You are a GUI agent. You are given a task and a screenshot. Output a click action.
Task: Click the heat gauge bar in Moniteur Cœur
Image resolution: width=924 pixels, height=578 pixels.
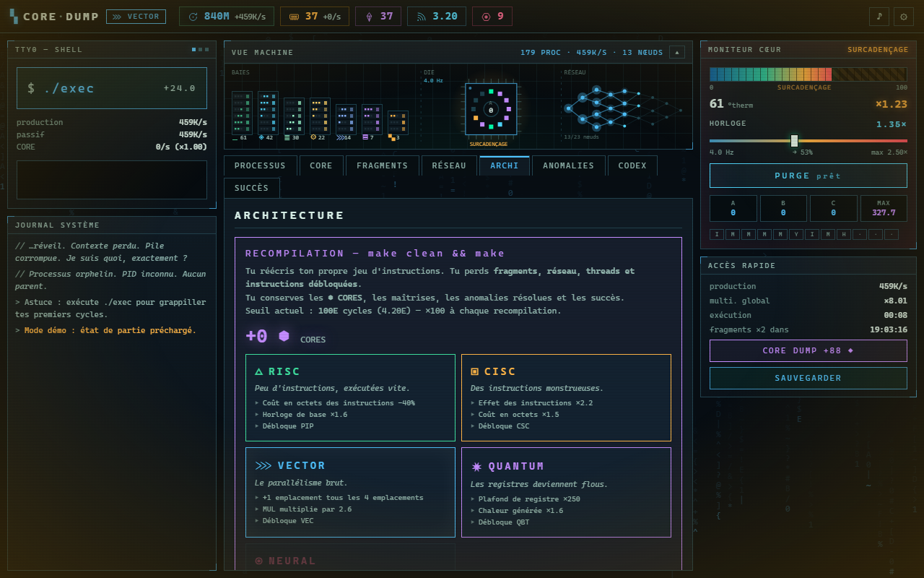pyautogui.click(x=808, y=74)
